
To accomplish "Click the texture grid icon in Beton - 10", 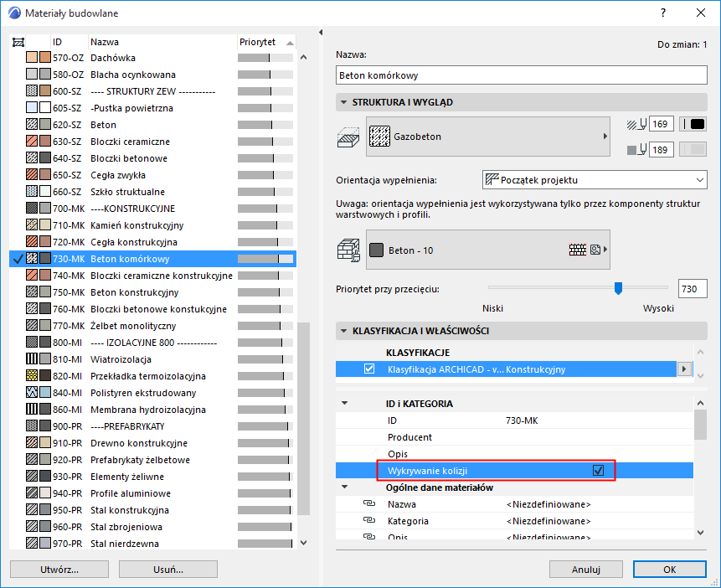I will (x=578, y=250).
